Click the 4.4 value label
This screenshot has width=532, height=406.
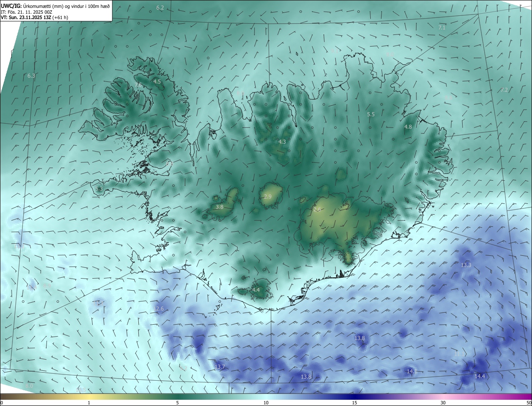point(256,290)
